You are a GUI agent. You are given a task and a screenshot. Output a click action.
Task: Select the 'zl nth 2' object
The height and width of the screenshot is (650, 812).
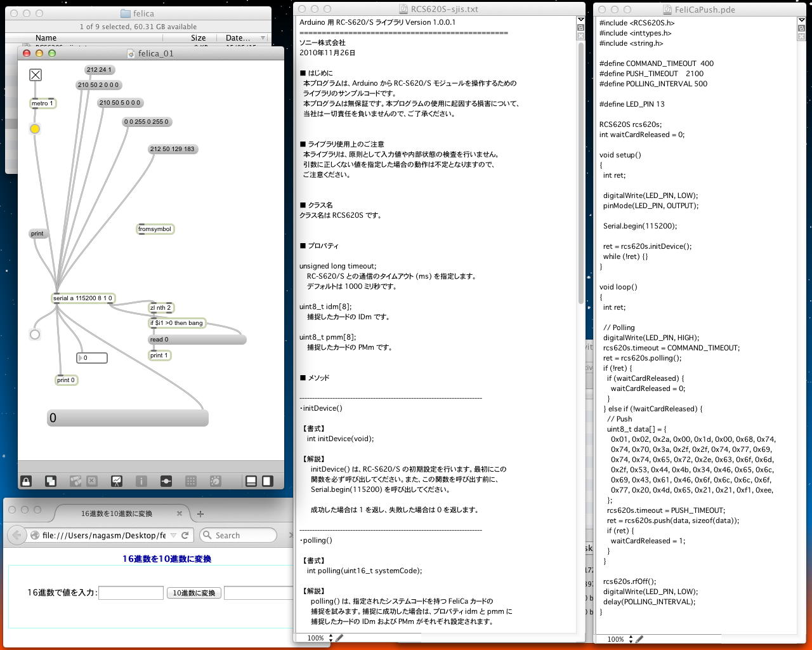[x=161, y=308]
